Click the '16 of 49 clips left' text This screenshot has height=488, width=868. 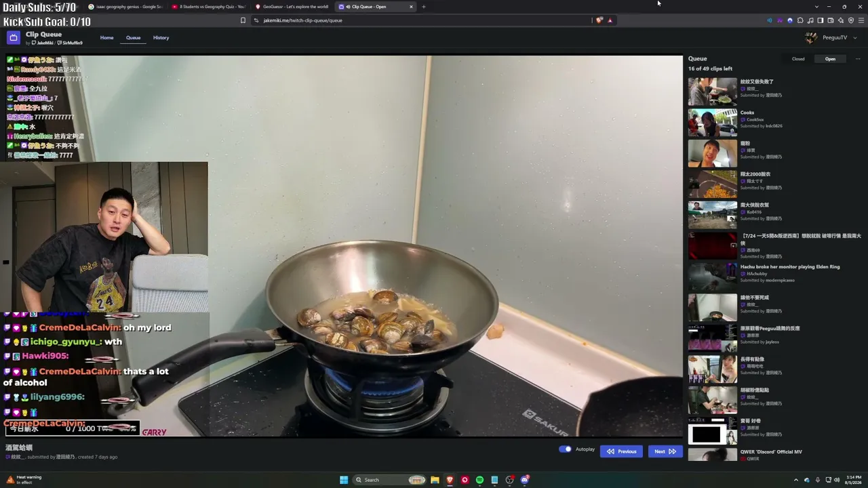click(710, 68)
